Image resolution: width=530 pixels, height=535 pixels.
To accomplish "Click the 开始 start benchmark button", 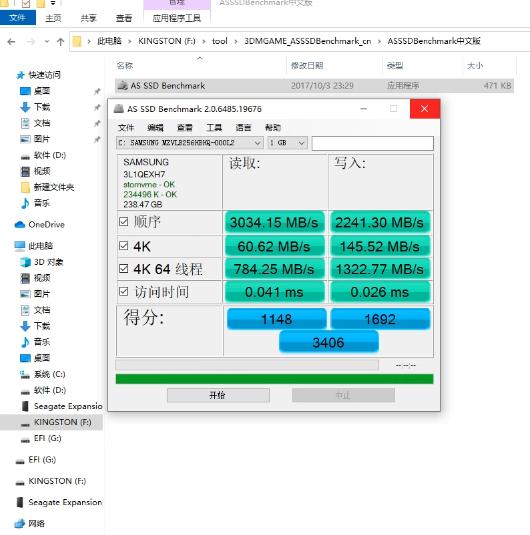I will (218, 395).
